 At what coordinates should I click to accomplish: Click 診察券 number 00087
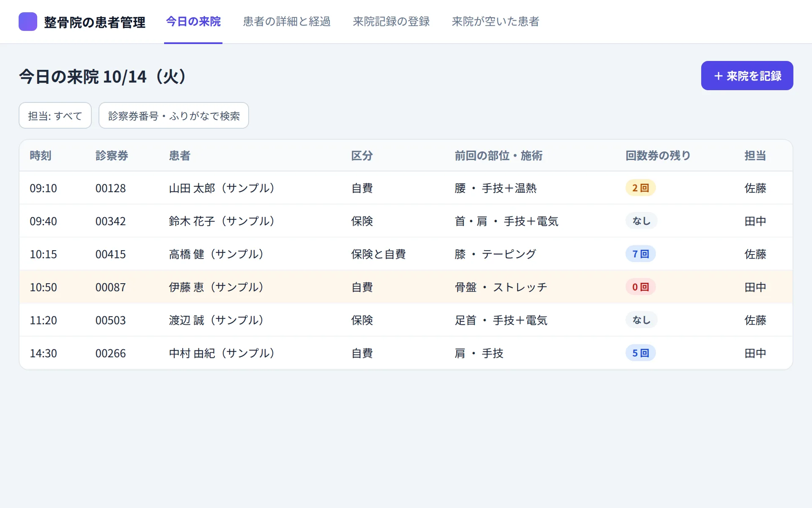coord(111,287)
